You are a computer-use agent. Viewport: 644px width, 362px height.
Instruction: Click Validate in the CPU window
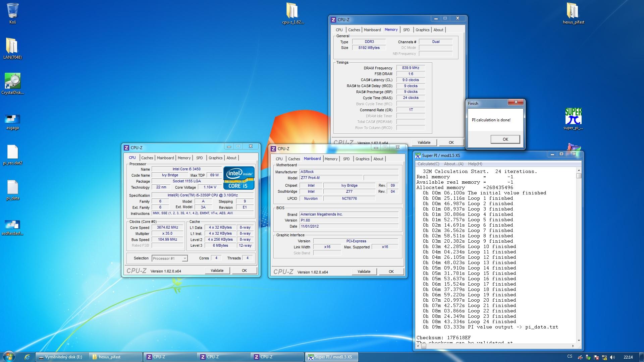tap(217, 270)
